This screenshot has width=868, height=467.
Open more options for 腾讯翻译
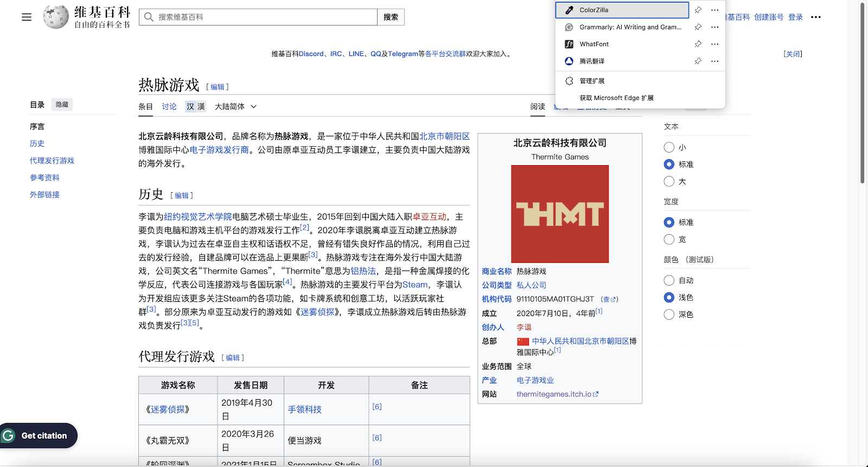pyautogui.click(x=715, y=61)
